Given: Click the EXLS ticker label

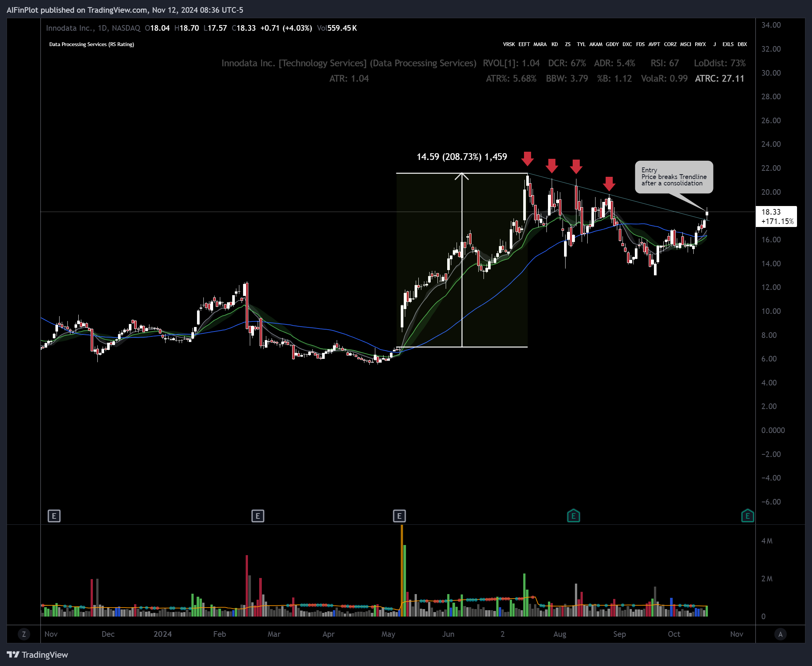Looking at the screenshot, I should tap(728, 44).
